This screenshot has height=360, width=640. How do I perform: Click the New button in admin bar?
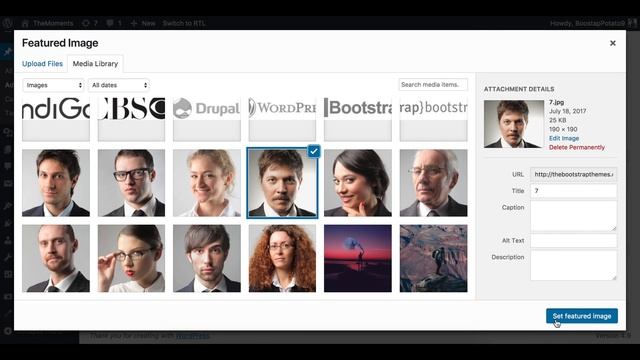click(x=142, y=23)
